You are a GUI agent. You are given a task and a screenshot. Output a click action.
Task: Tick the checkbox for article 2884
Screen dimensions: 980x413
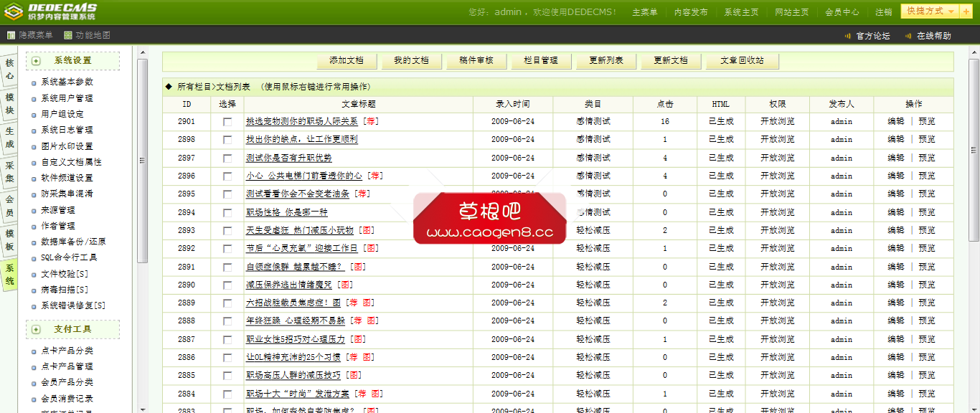pyautogui.click(x=227, y=393)
